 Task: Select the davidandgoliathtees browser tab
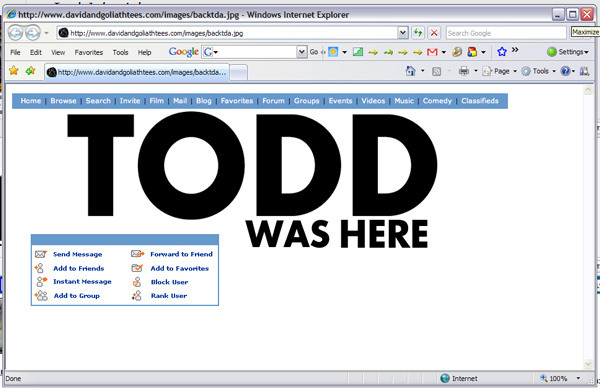[x=137, y=72]
